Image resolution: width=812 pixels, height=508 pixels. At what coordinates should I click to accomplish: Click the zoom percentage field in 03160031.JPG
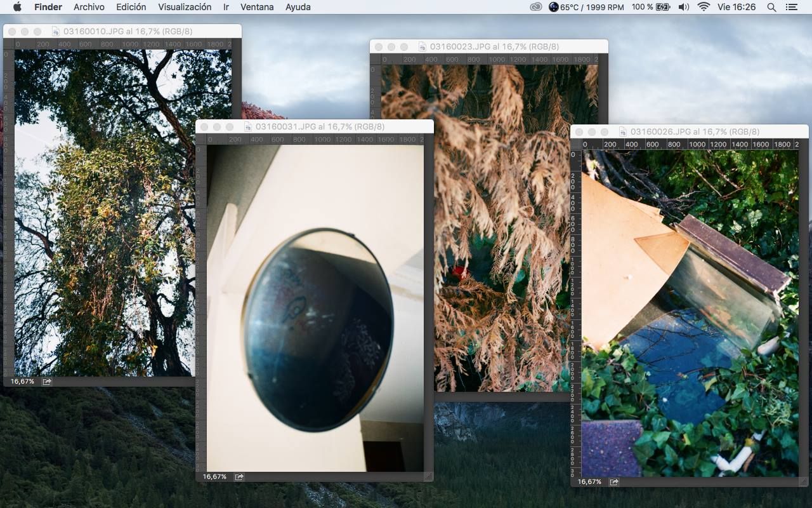pos(214,477)
